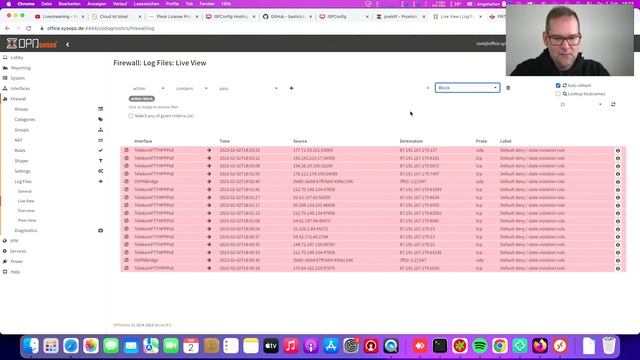Open Overview under Log Files
Viewport: 640px width, 360px height.
point(26,211)
